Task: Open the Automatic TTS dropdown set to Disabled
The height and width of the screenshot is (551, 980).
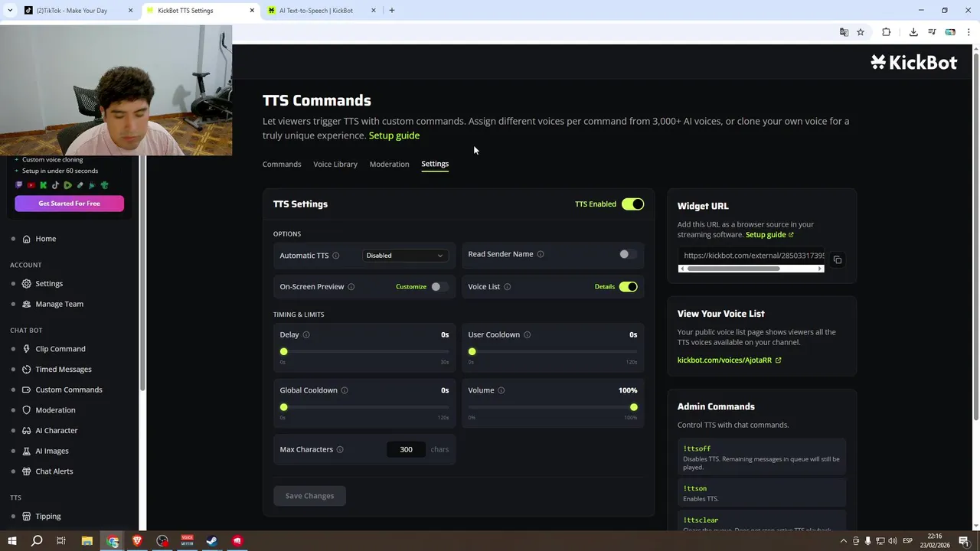Action: [404, 256]
